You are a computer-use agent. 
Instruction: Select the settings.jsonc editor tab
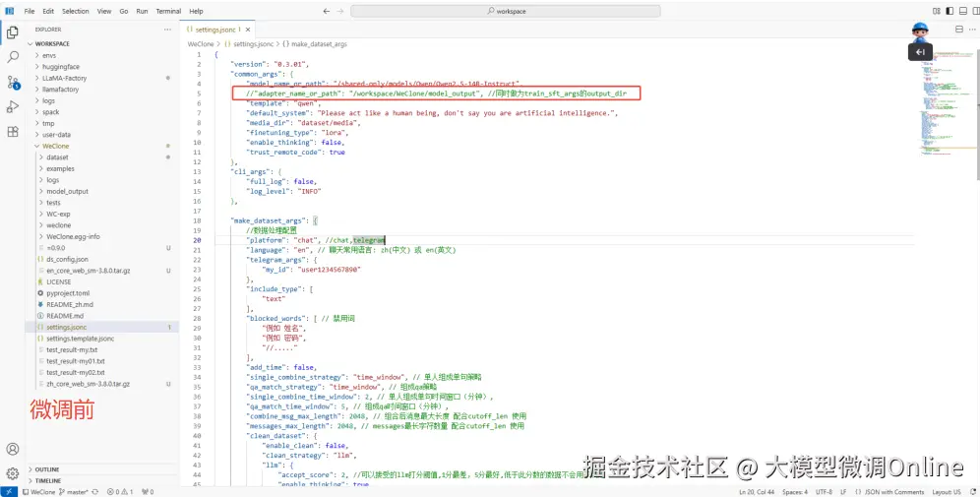[x=215, y=30]
